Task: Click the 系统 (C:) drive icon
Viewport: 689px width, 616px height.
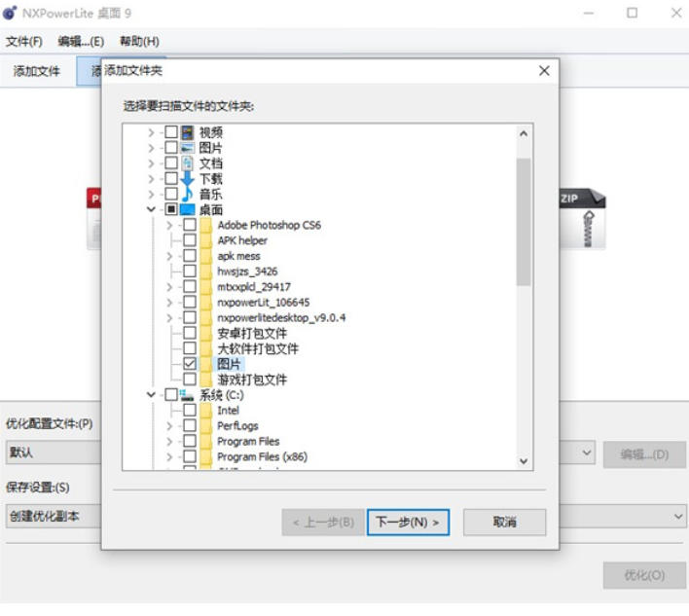Action: click(x=188, y=394)
